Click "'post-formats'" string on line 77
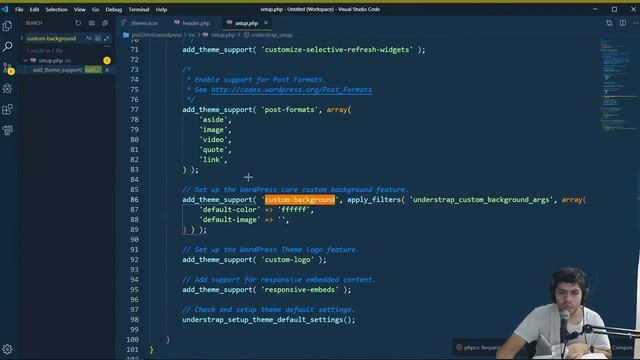The width and height of the screenshot is (640, 360). tap(290, 110)
